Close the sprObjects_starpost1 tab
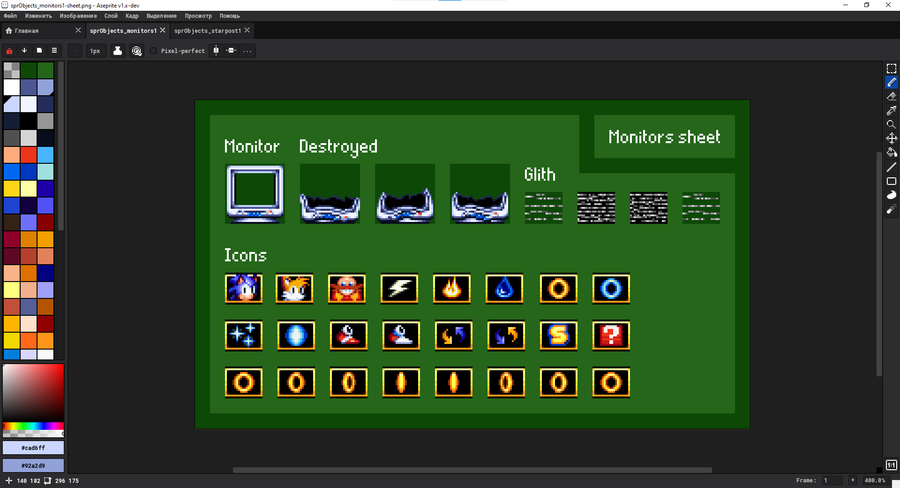This screenshot has height=488, width=900. coord(247,30)
